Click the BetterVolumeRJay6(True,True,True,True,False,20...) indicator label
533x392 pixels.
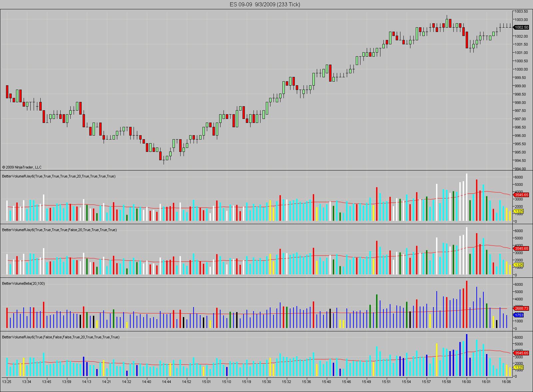point(59,230)
